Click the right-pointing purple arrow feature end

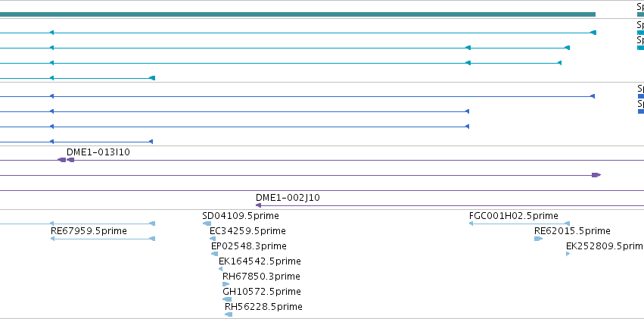pyautogui.click(x=596, y=175)
